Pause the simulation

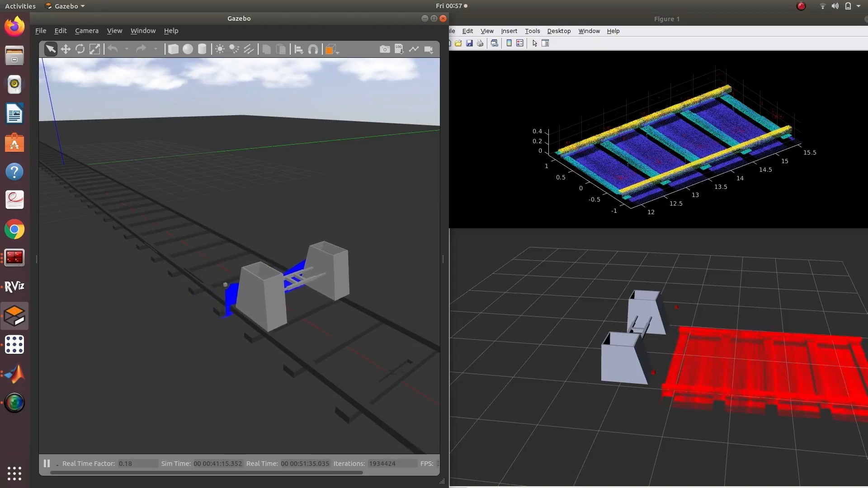point(47,463)
